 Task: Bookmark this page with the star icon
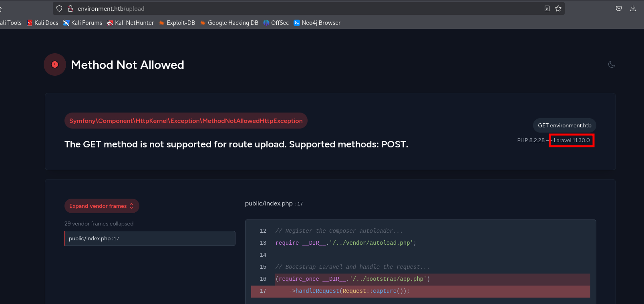tap(558, 8)
